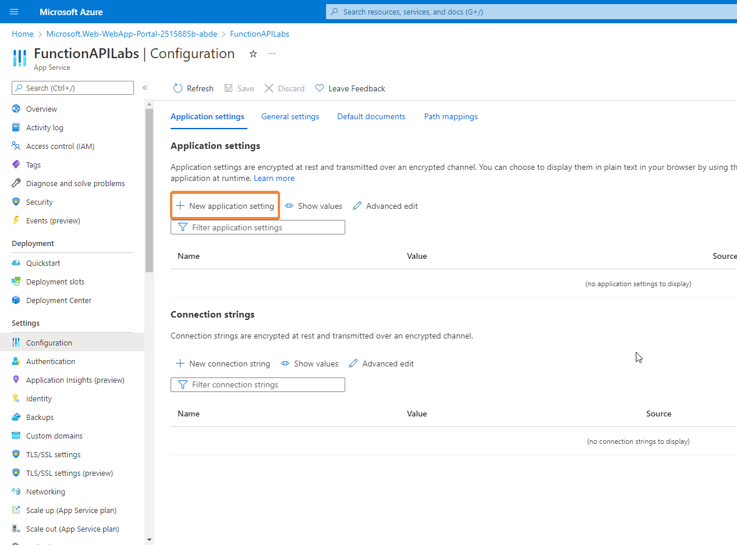Show values for application settings
Screen dimensions: 737x545
(313, 206)
